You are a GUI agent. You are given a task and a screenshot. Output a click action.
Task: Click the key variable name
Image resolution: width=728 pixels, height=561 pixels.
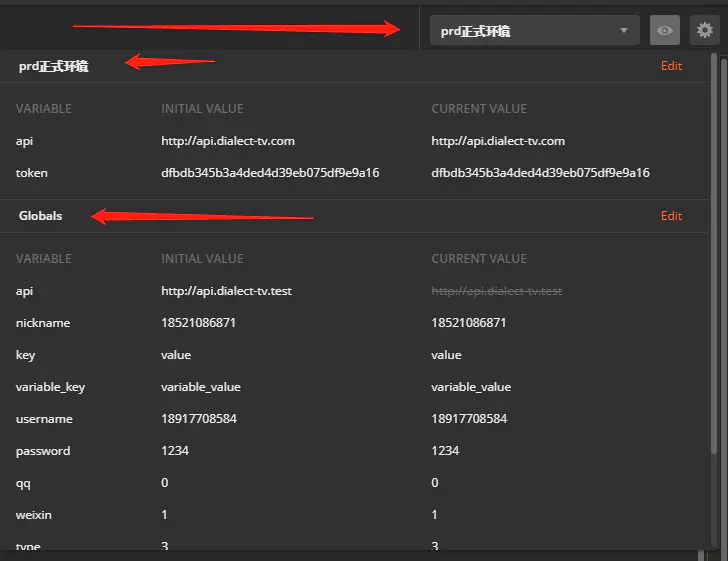click(26, 355)
